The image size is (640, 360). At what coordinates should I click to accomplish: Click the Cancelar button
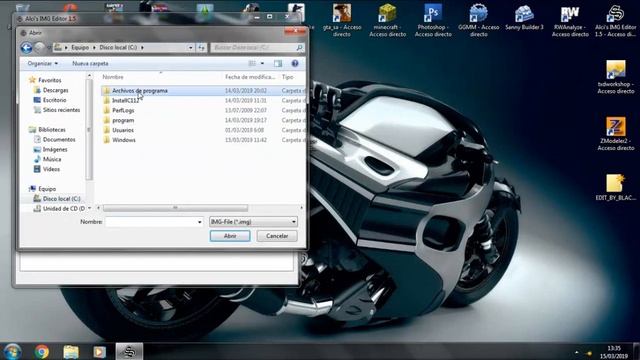(277, 236)
